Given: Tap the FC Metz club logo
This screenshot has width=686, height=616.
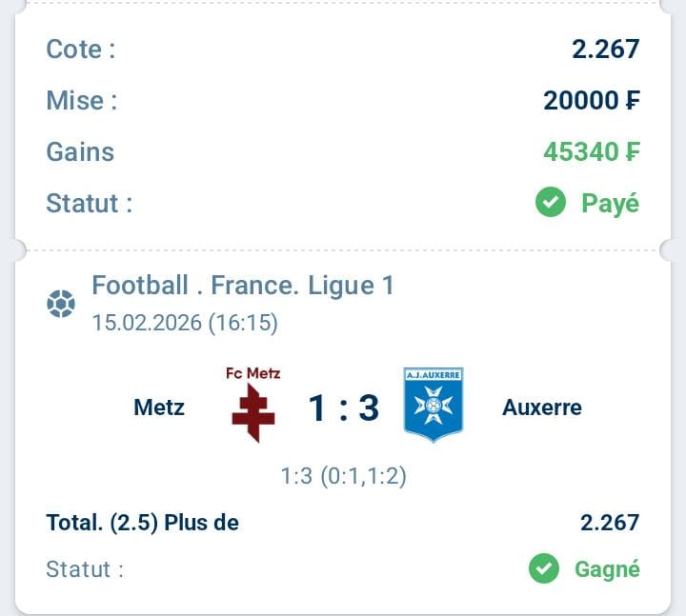Looking at the screenshot, I should (x=252, y=406).
